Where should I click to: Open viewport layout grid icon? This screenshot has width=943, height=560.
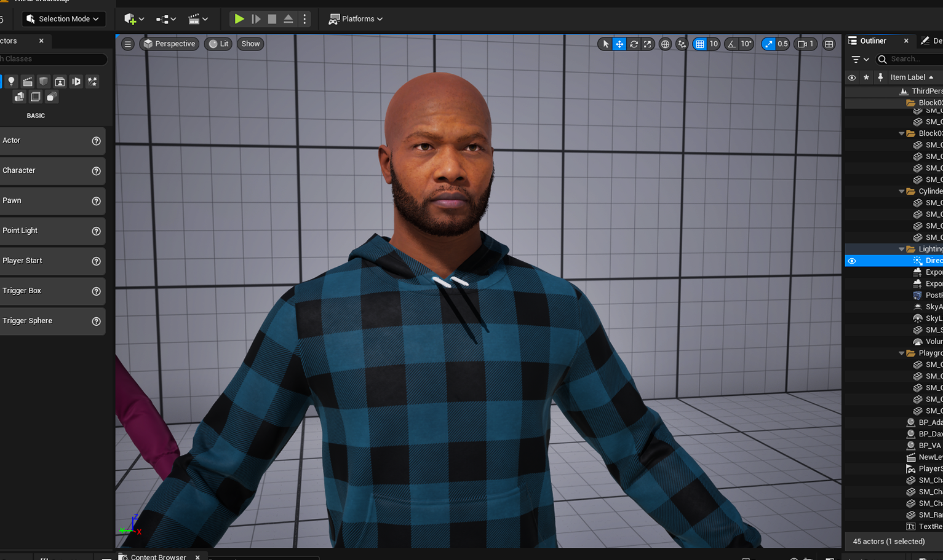pyautogui.click(x=829, y=44)
